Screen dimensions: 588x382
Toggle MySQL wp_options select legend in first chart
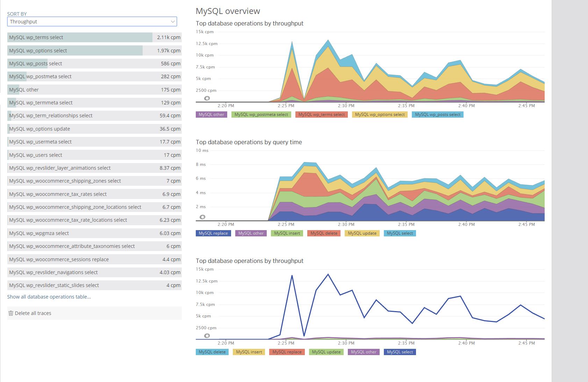(380, 115)
